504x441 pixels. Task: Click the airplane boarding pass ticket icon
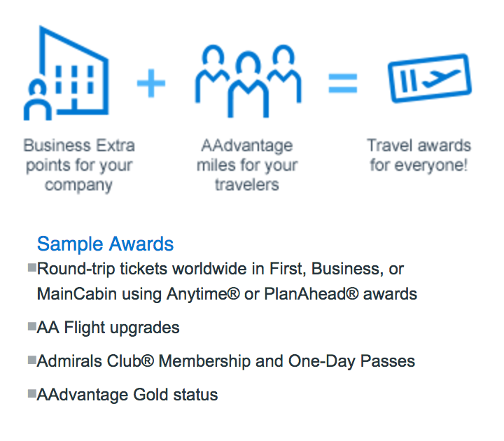click(x=429, y=78)
